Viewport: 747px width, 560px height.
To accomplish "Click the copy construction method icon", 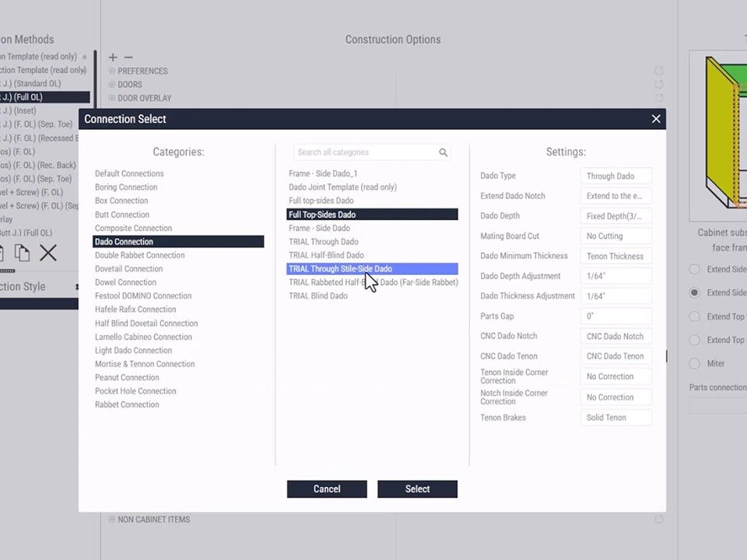I will coord(23,253).
